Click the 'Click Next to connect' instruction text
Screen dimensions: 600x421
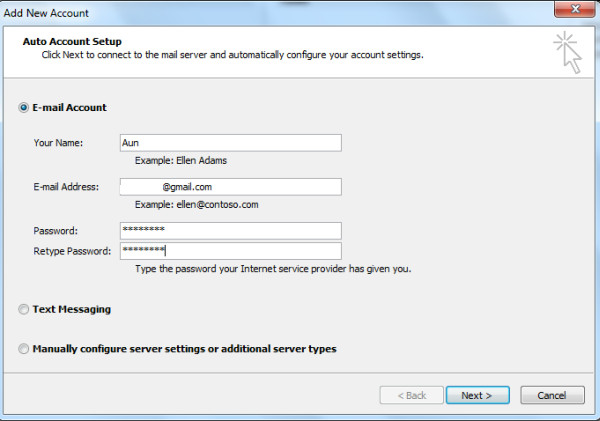pos(233,55)
